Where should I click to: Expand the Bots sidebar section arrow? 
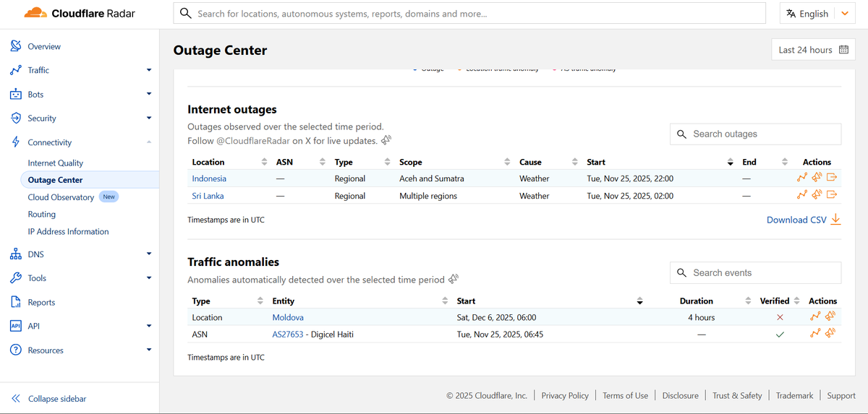(x=149, y=94)
